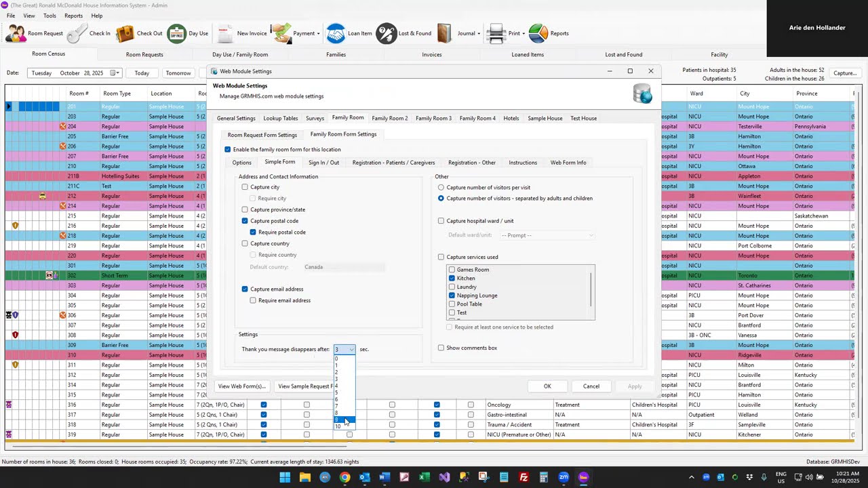Image resolution: width=868 pixels, height=488 pixels.
Task: Open the Date picker dropdown in main window
Action: 115,73
